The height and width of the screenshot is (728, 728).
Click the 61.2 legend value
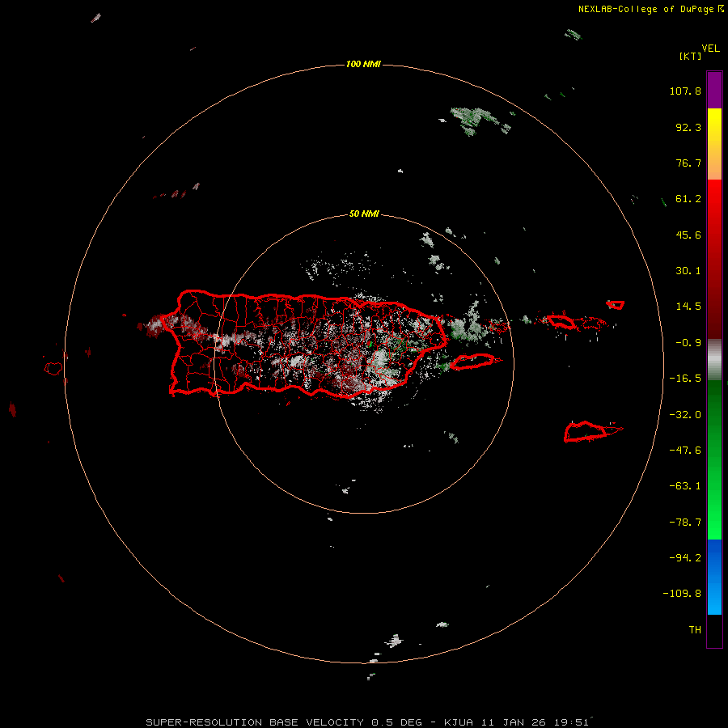point(688,199)
